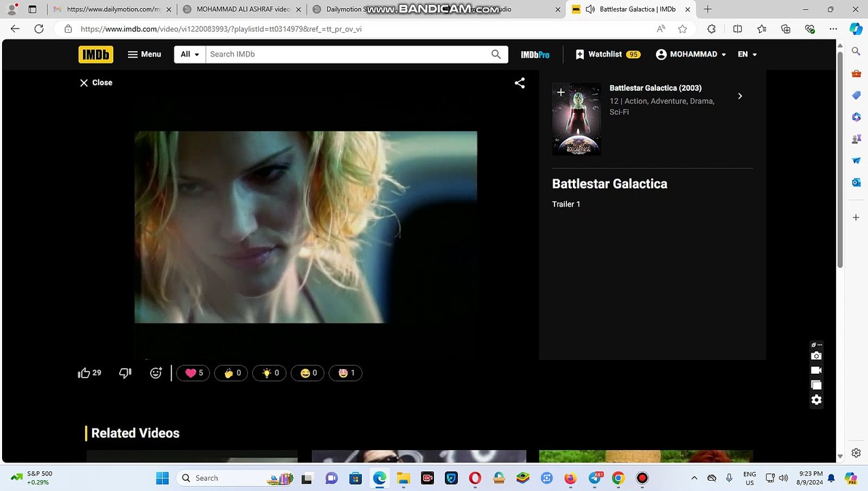This screenshot has height=491, width=868.
Task: Expand MOHAMMAD account dropdown
Action: pyautogui.click(x=691, y=55)
